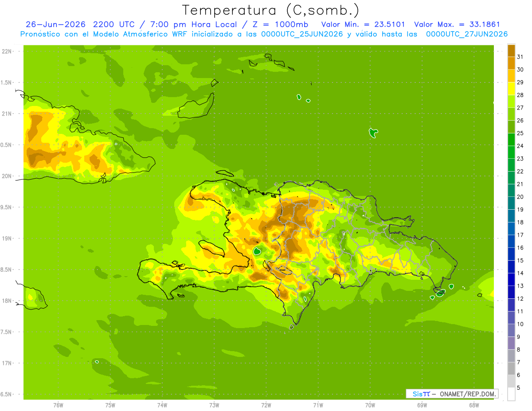Click the 'SisTT - ONAMET/REP.DOM.' credit box
Image resolution: width=532 pixels, height=411 pixels.
click(452, 394)
